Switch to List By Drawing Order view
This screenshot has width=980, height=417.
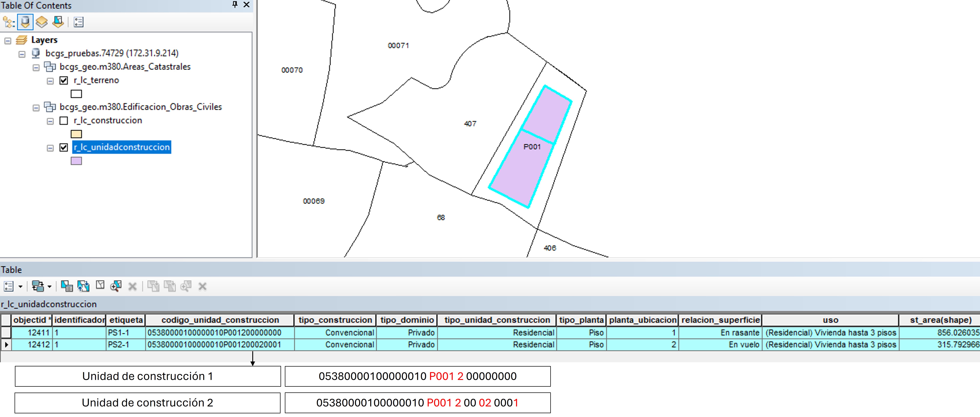8,22
